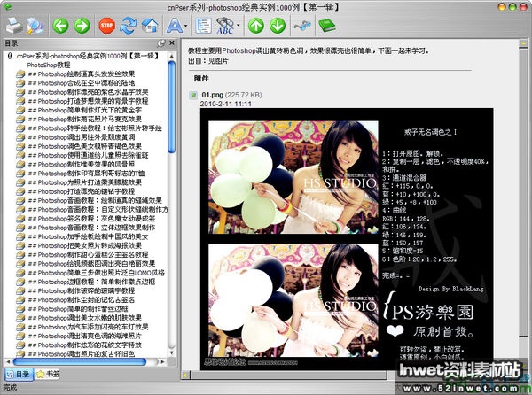Go to the home page via the house icon
532x395 pixels.
150,26
